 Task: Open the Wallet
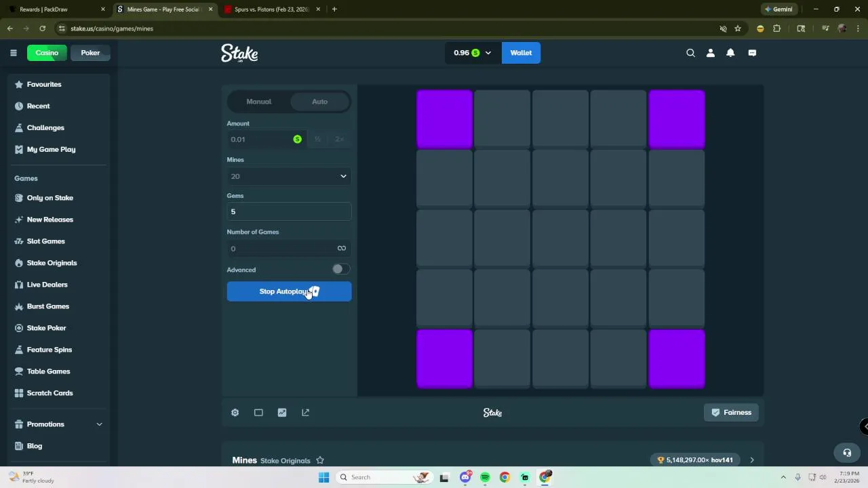click(x=521, y=53)
